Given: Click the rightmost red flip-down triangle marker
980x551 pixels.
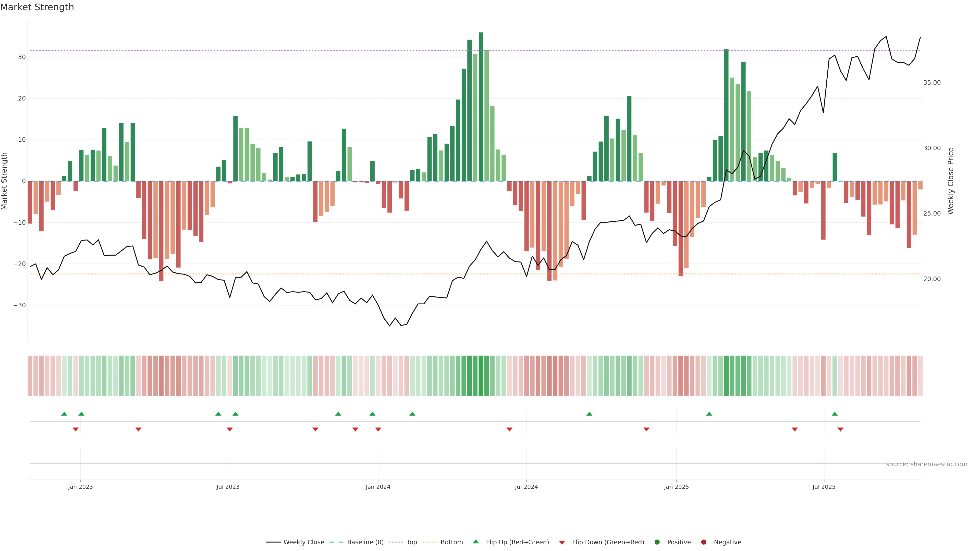Looking at the screenshot, I should click(x=840, y=429).
